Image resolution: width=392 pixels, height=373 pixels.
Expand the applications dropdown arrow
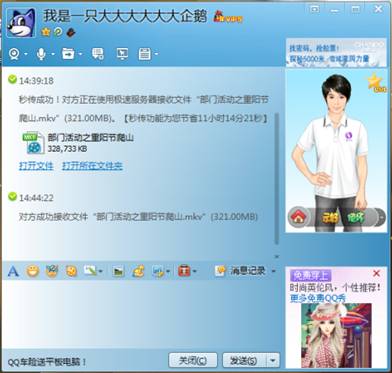click(156, 54)
